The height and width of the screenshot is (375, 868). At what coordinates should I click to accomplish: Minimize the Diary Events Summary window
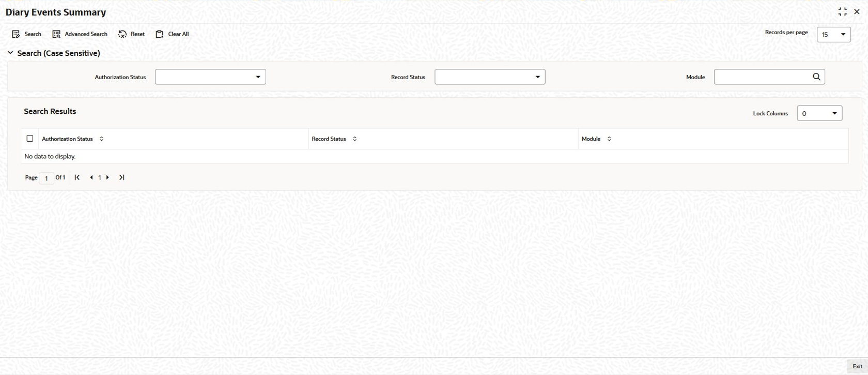click(843, 11)
